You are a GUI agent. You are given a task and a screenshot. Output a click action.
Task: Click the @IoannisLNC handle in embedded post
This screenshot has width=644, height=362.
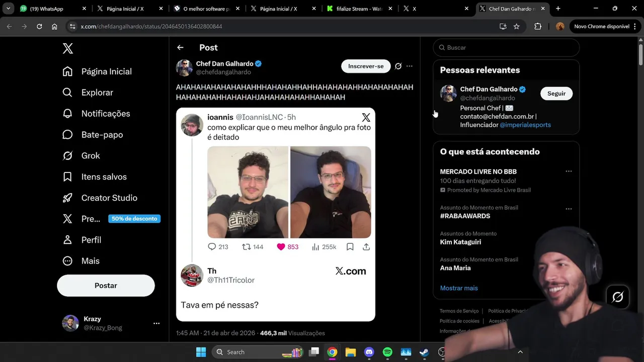coord(259,117)
